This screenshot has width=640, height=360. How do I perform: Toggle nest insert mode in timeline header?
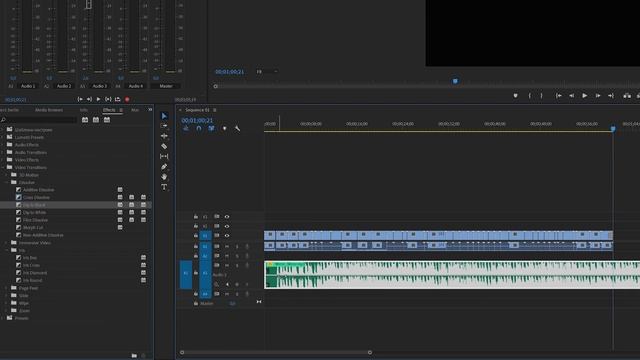click(186, 129)
